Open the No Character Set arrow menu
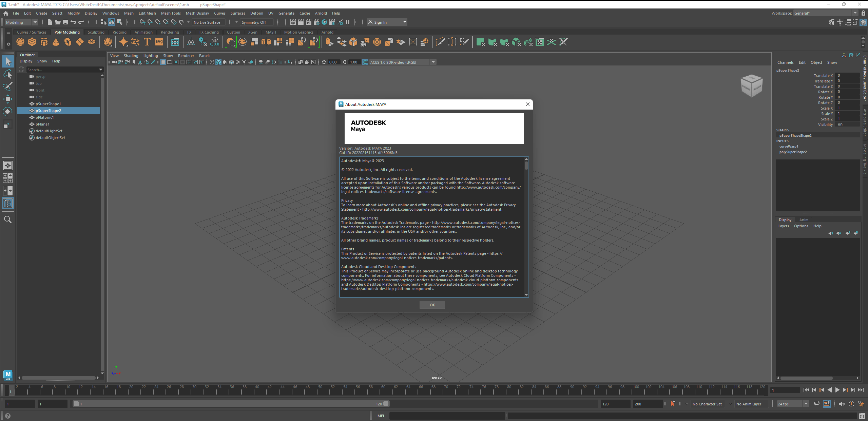Screen dimensions: 868x421 pyautogui.click(x=687, y=404)
